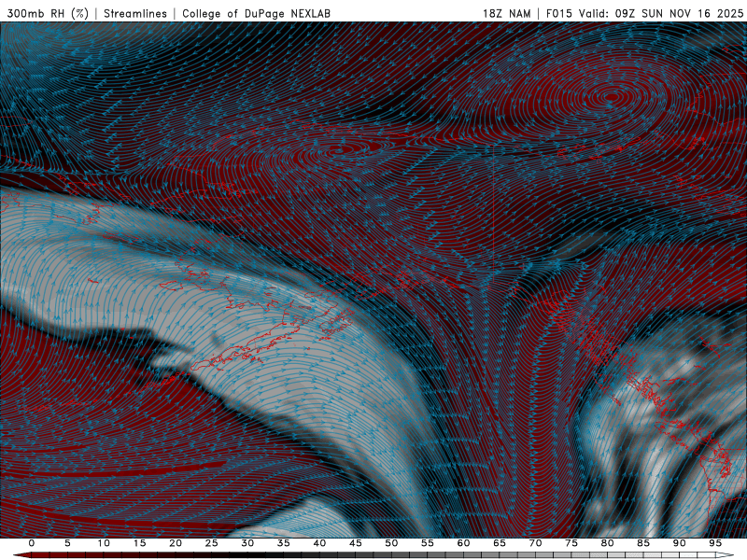Click the '35' value on the color scale
This screenshot has width=747, height=560.
click(284, 543)
